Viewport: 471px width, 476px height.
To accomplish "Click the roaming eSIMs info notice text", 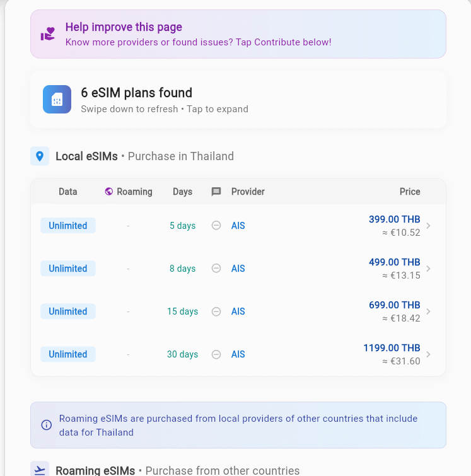I will pyautogui.click(x=238, y=426).
